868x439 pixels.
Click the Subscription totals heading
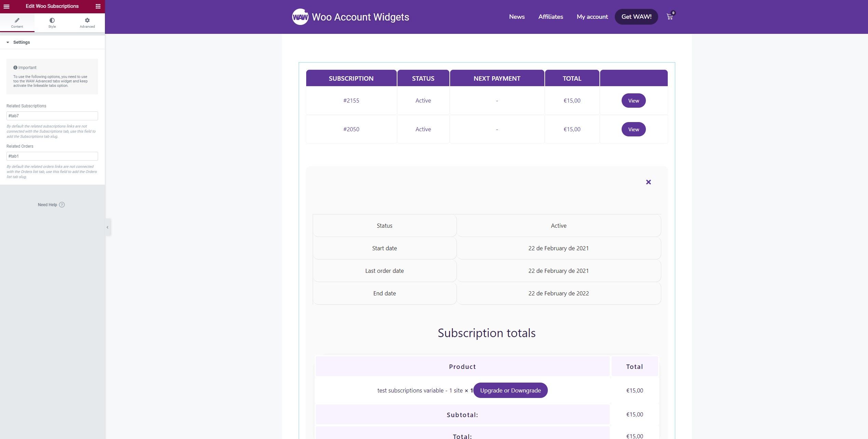[x=487, y=333]
